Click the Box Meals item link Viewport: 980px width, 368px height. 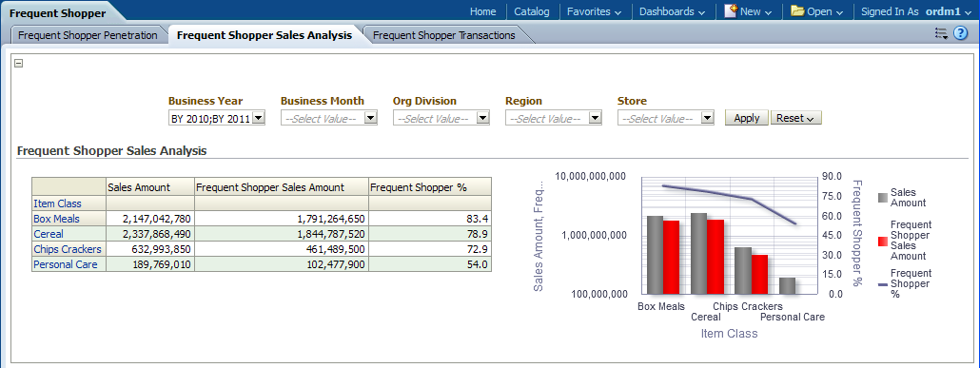click(56, 219)
